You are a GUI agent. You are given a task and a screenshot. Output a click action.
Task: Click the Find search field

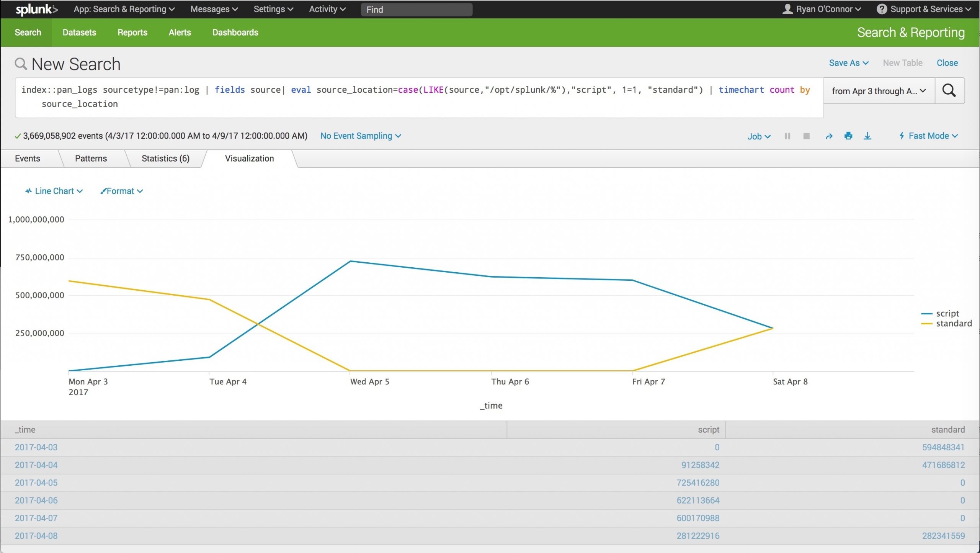(x=416, y=9)
